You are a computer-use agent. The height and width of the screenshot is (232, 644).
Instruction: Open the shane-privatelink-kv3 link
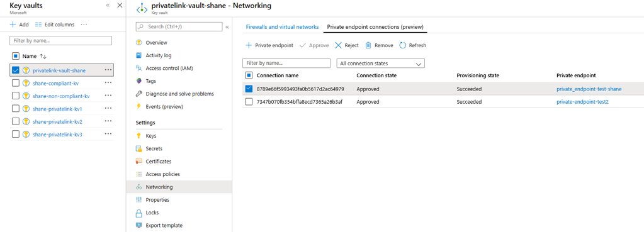click(57, 134)
